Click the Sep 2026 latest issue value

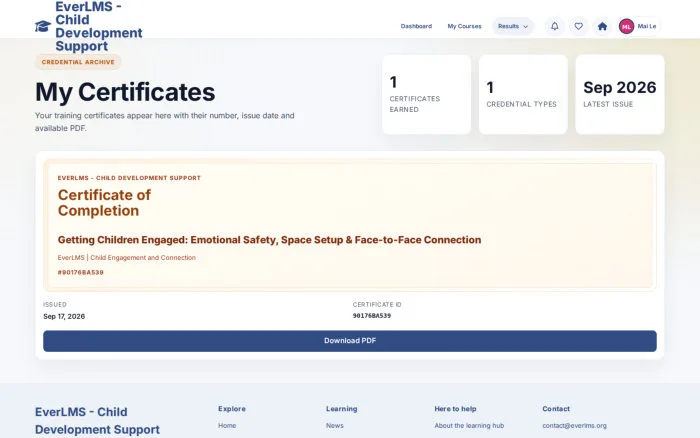[x=620, y=88]
